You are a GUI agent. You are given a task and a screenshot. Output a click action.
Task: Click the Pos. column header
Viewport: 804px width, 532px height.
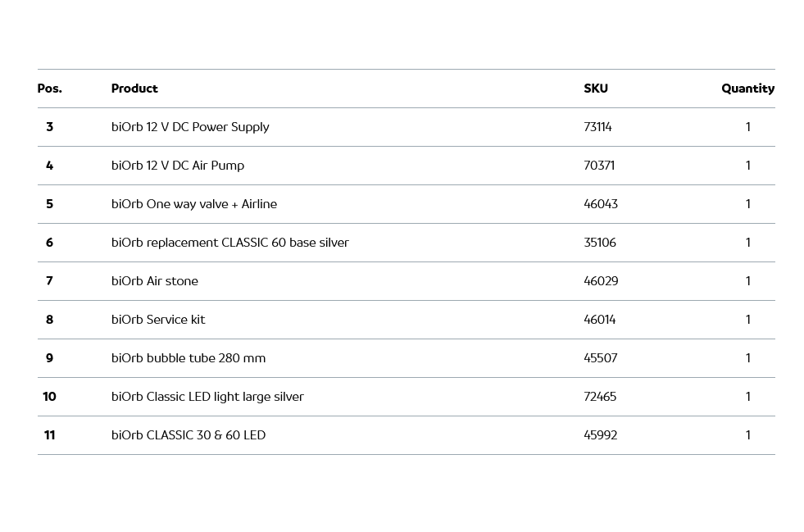(x=49, y=89)
